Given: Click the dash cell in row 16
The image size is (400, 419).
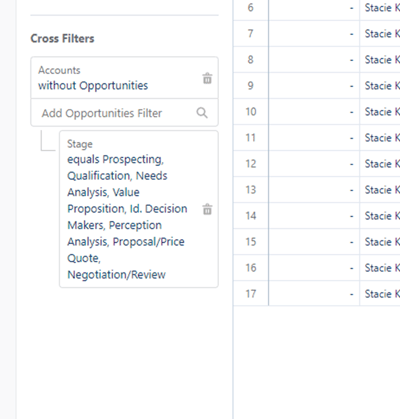Looking at the screenshot, I should pos(314,268).
